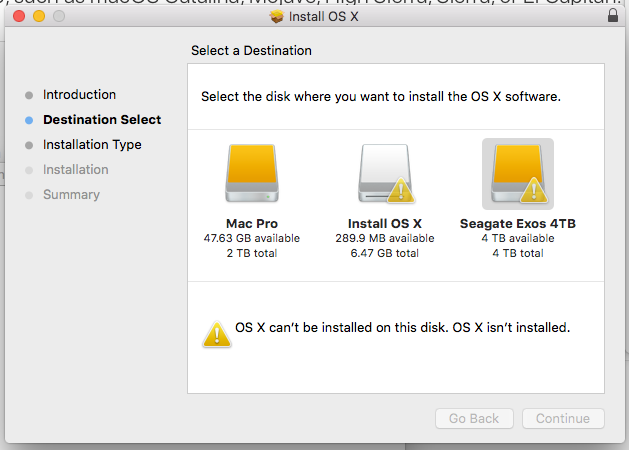Select the Mac Pro disk icon

pos(252,174)
